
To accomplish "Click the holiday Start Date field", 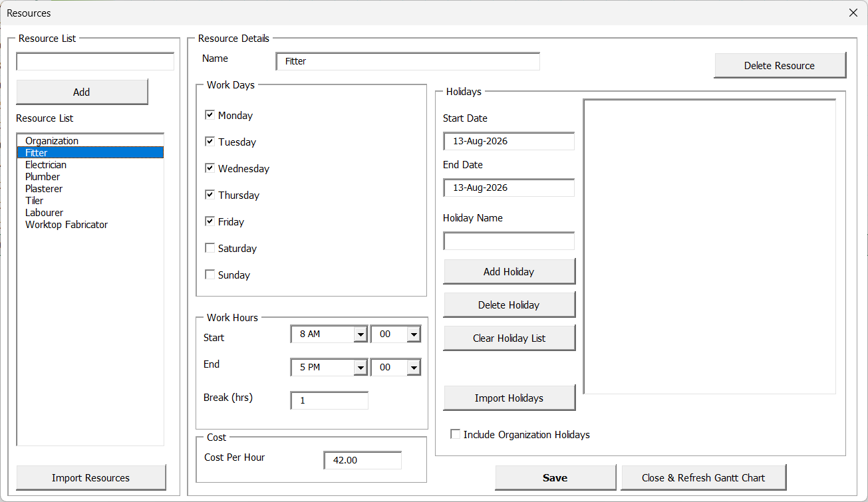I will click(x=509, y=141).
